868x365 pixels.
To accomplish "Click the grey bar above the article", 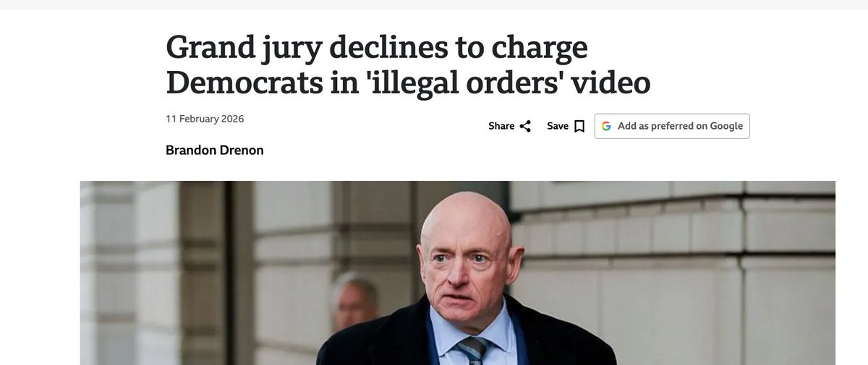I will (434, 4).
